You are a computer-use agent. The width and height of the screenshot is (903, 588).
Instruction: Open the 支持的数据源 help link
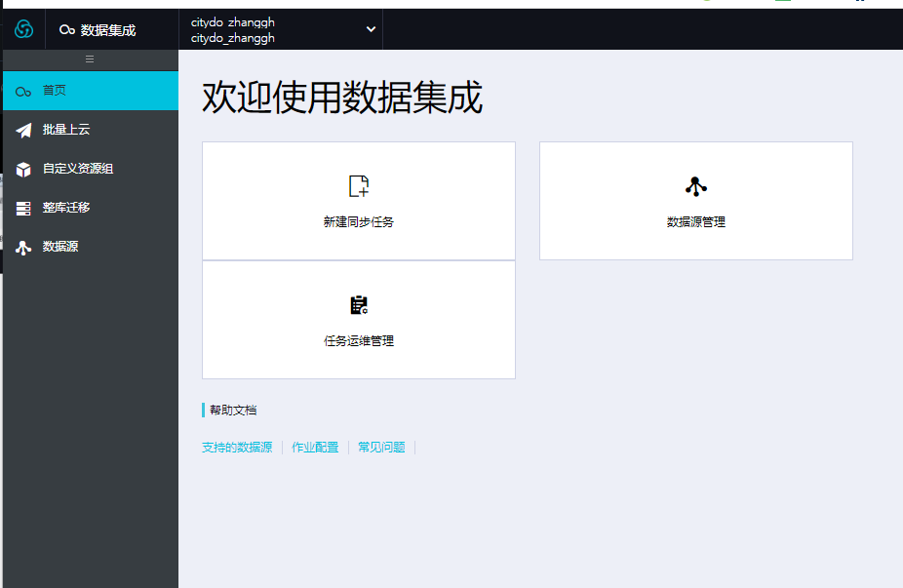click(237, 448)
